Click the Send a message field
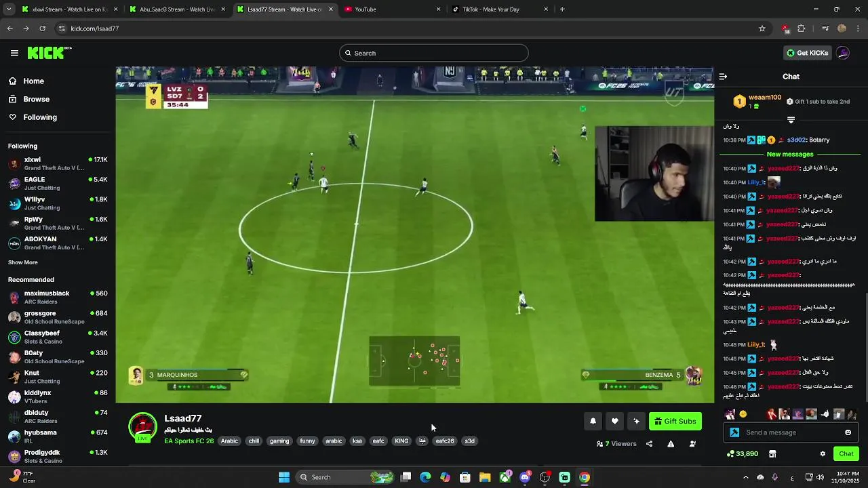The height and width of the screenshot is (488, 868). [x=791, y=432]
